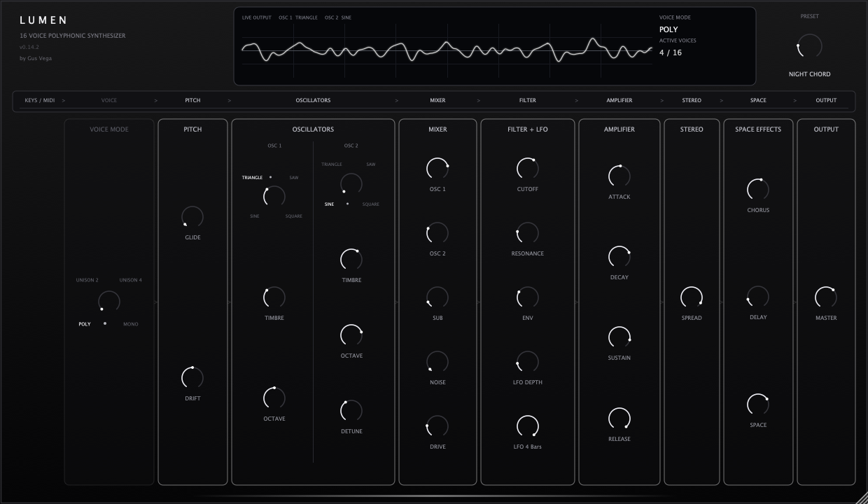The width and height of the screenshot is (868, 504).
Task: Select Square waveform for OSC 1
Action: (294, 216)
